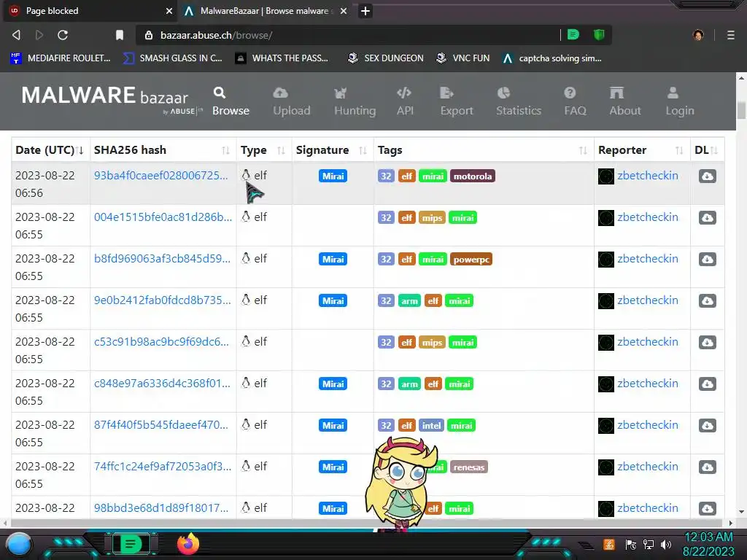
Task: Open the About building icon
Action: coord(616,93)
